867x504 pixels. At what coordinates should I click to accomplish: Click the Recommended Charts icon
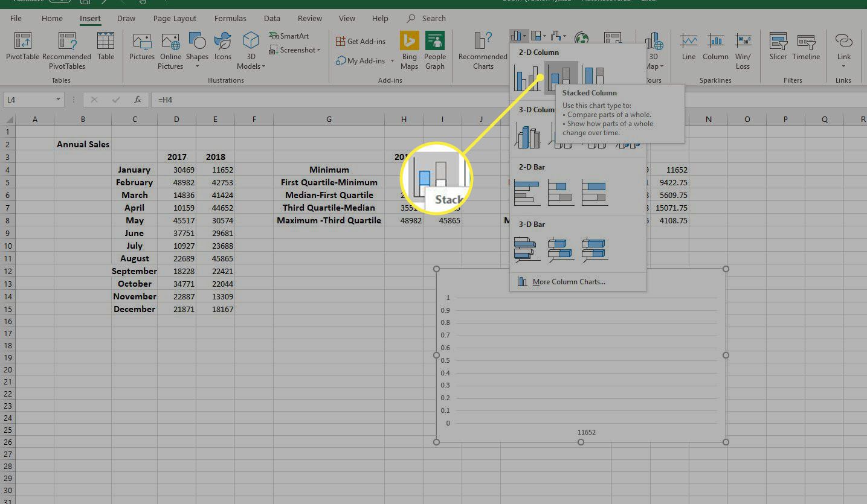point(483,50)
